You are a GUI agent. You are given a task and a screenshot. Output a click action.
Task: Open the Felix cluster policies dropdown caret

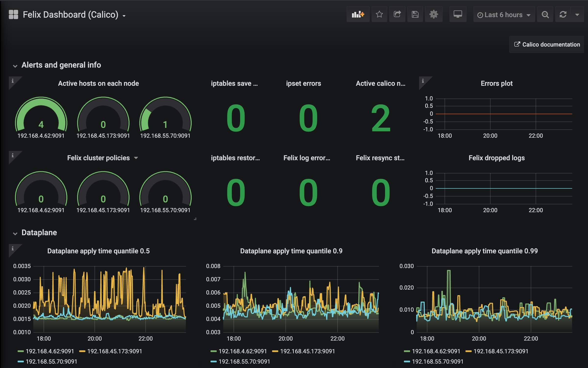136,158
